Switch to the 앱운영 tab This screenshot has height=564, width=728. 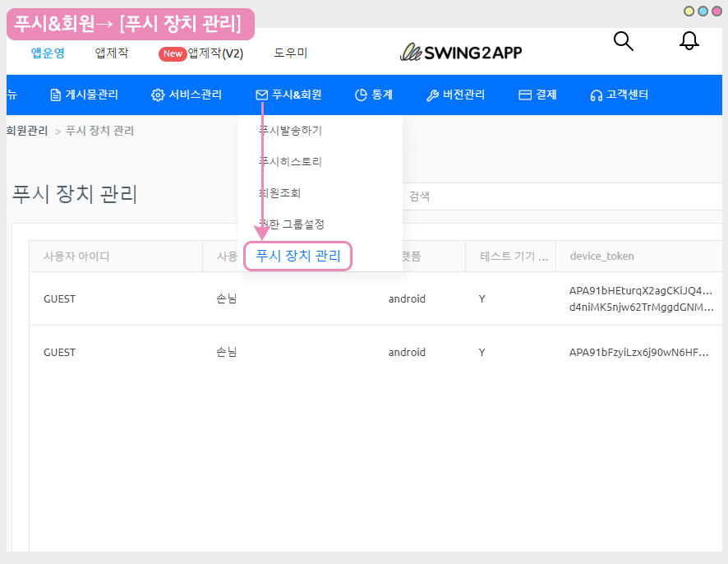point(48,53)
